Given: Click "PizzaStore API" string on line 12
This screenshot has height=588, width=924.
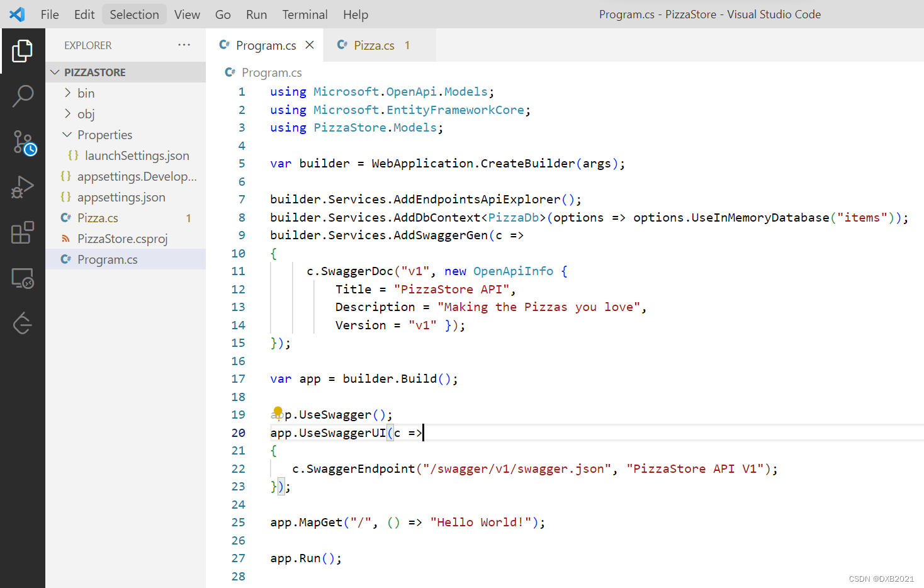Looking at the screenshot, I should point(451,290).
